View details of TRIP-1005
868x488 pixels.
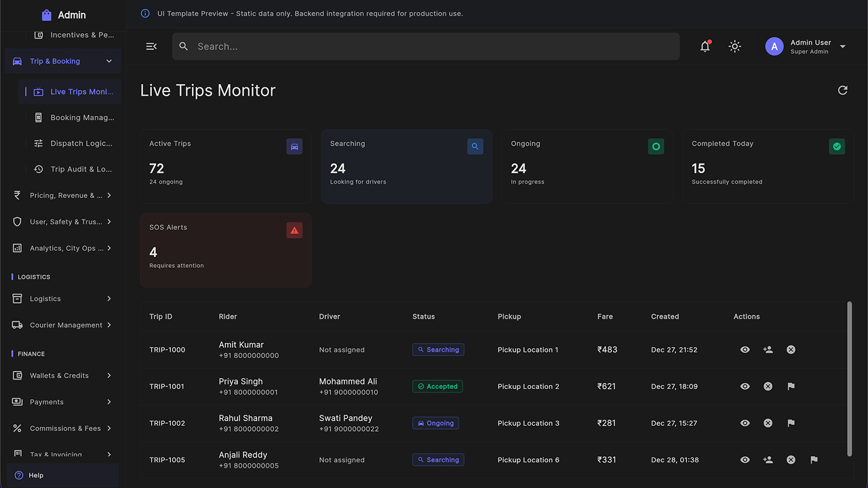tap(745, 460)
